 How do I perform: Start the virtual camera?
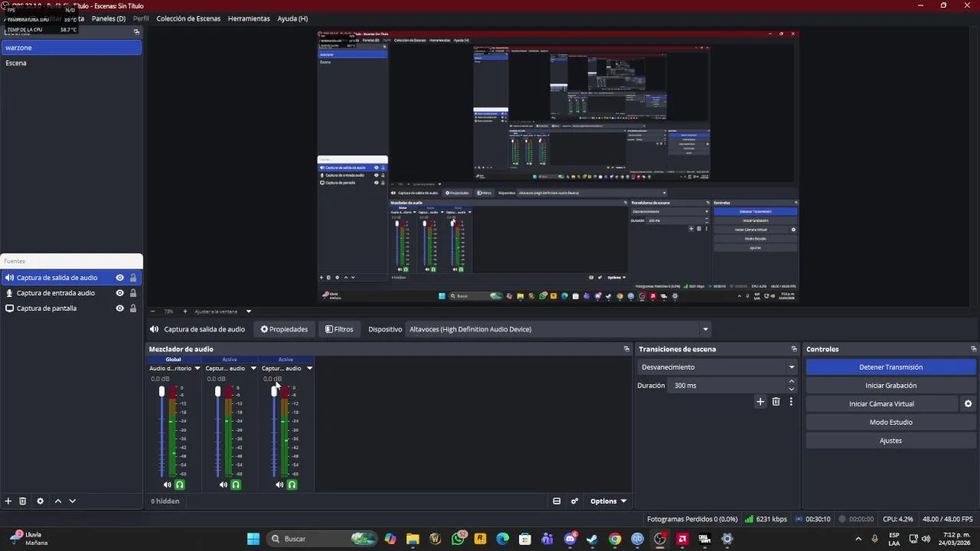pos(881,404)
